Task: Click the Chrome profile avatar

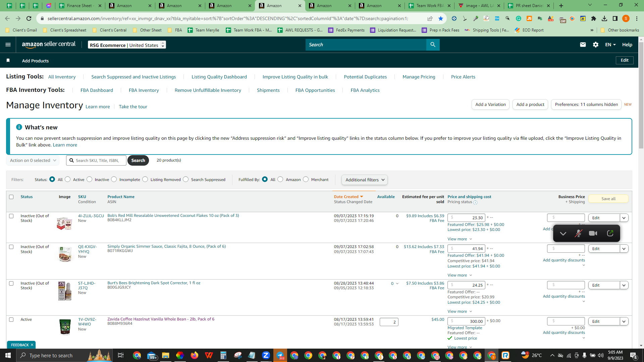Action: coord(626,18)
